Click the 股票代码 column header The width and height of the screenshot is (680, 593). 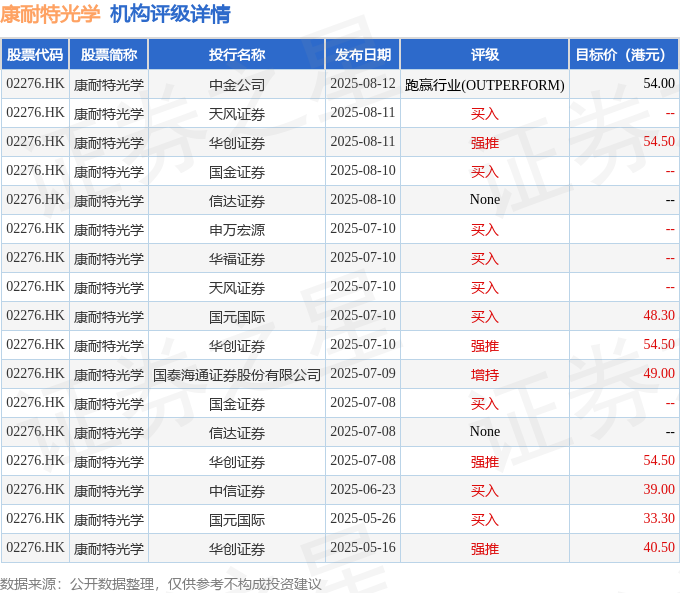[35, 55]
